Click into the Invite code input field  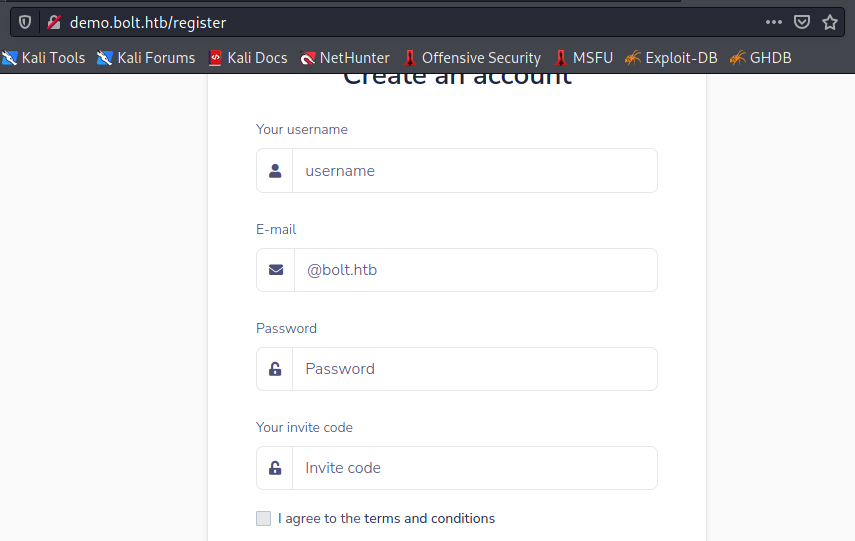click(x=474, y=468)
